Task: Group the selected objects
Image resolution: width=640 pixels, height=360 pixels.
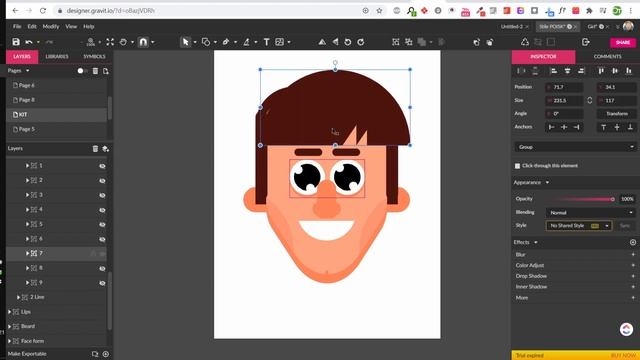Action: coord(396,42)
